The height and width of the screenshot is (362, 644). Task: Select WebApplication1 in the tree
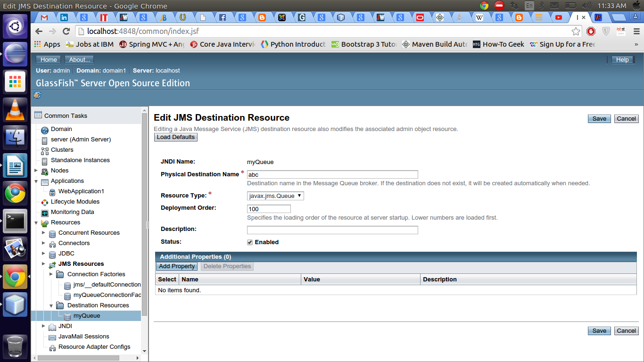(x=81, y=191)
